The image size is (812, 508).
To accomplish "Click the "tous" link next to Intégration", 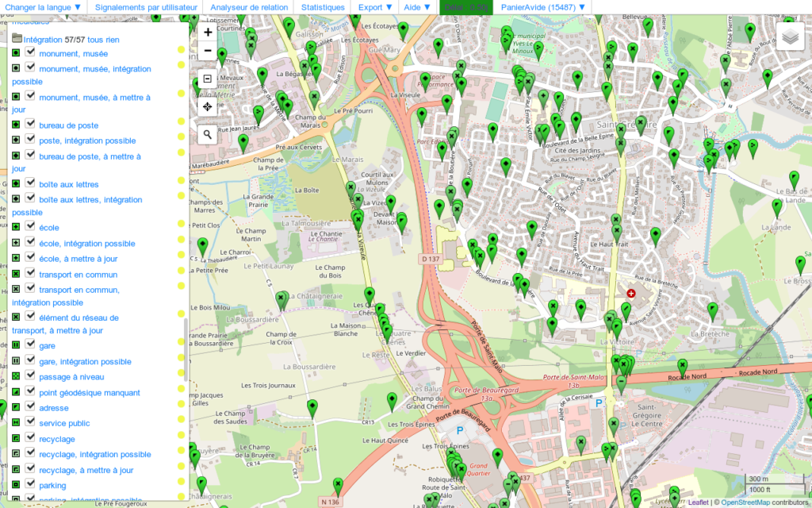I will click(95, 39).
